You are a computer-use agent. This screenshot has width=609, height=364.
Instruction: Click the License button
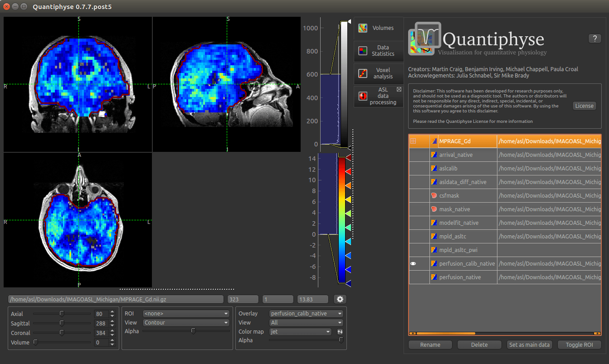tap(584, 106)
